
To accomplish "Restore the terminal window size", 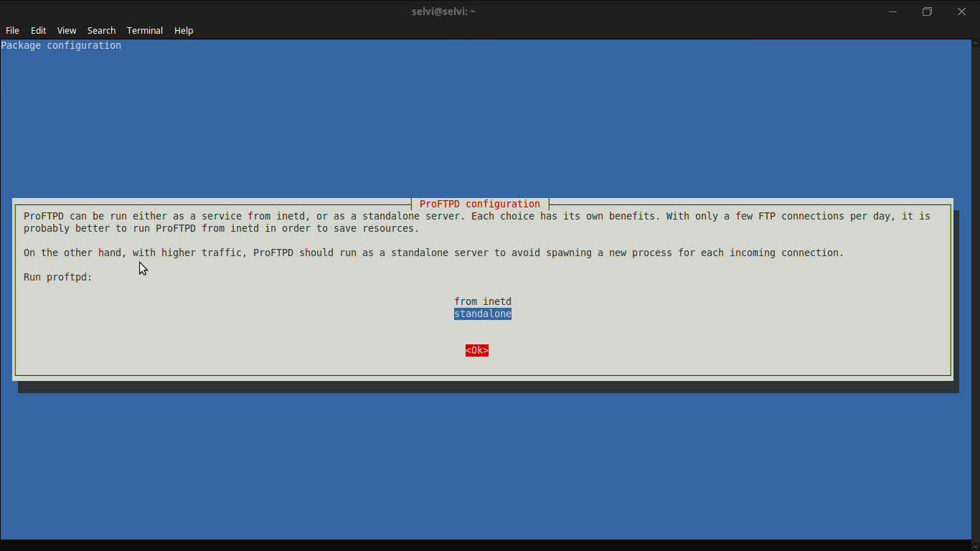I will pos(927,11).
